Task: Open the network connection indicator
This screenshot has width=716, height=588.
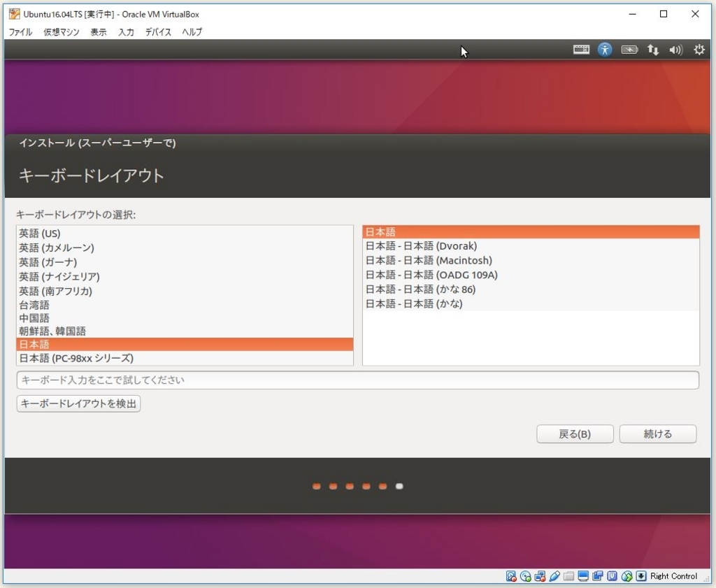Action: click(x=653, y=50)
